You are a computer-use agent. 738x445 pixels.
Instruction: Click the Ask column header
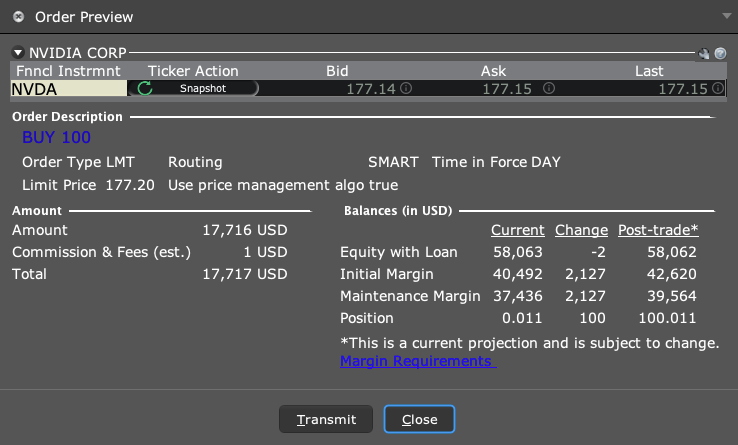pos(493,71)
